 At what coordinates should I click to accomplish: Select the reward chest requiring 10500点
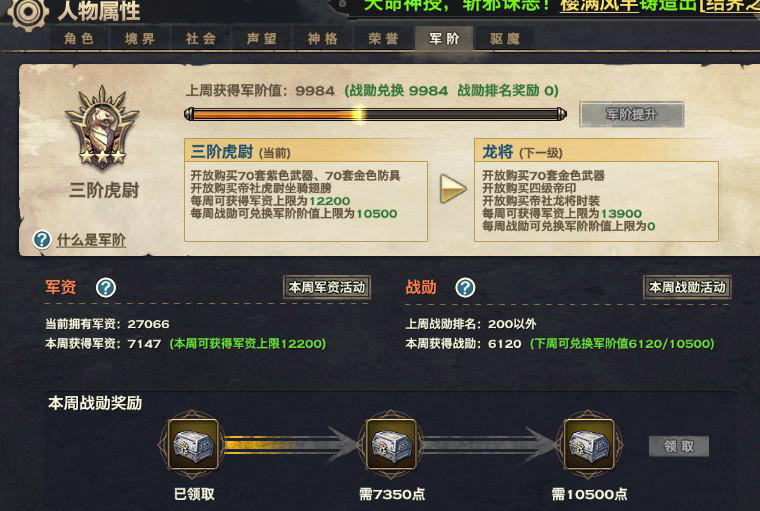click(588, 445)
